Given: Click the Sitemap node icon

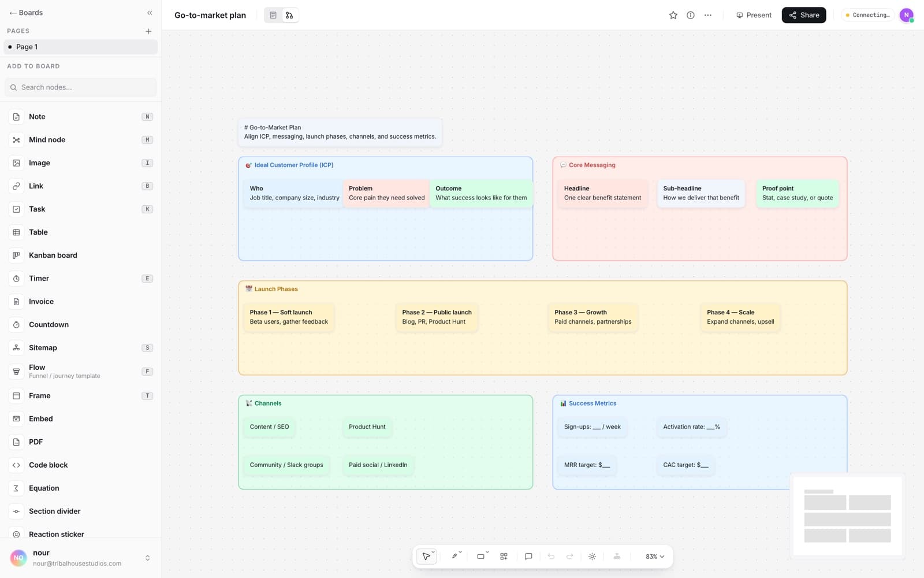Looking at the screenshot, I should coord(16,348).
